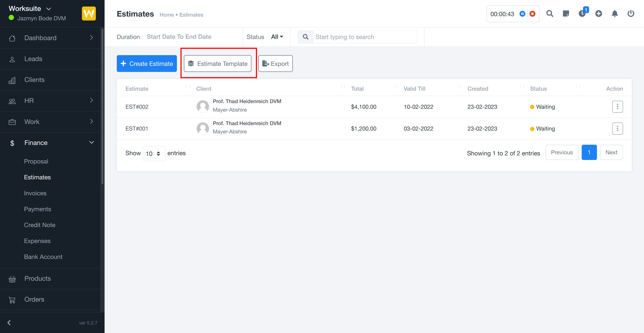Click the Export button

(x=275, y=63)
